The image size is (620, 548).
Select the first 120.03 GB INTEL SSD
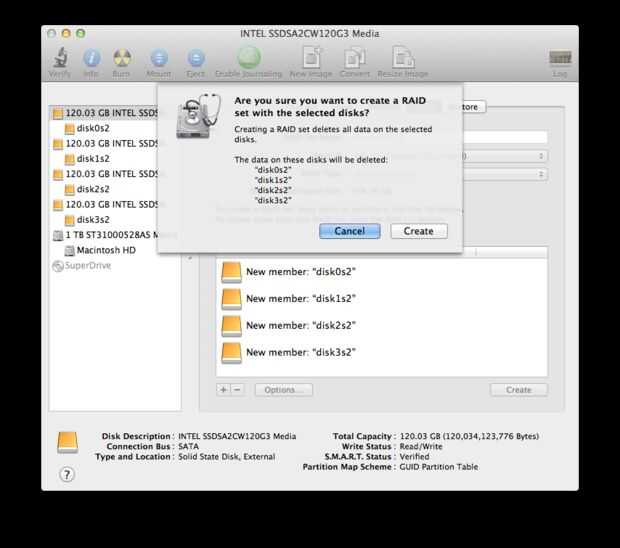click(x=104, y=113)
